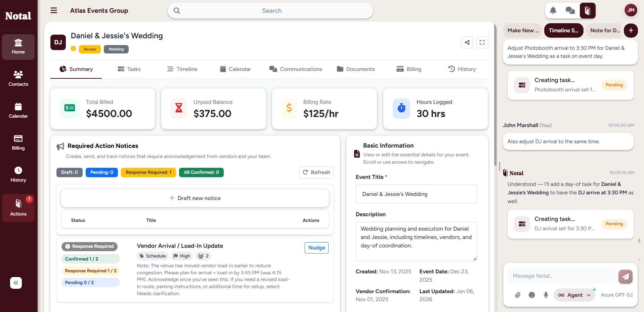Image resolution: width=644 pixels, height=312 pixels.
Task: Click the share icon for the event
Action: [467, 42]
